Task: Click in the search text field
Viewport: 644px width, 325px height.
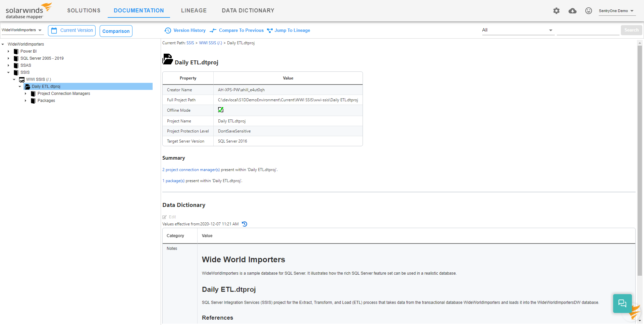Action: click(x=588, y=31)
